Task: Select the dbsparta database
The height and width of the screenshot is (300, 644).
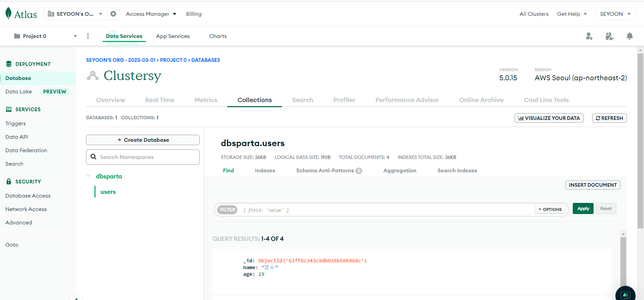Action: 109,176
